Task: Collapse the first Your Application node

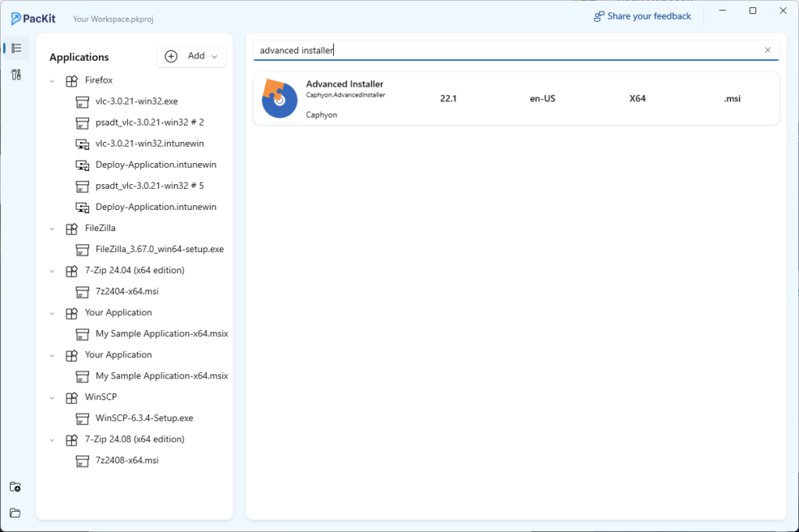Action: point(52,313)
